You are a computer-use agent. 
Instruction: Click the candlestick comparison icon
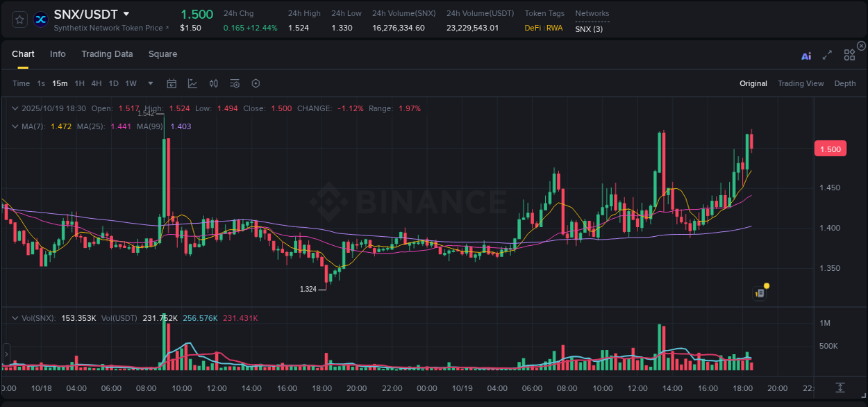(x=214, y=83)
